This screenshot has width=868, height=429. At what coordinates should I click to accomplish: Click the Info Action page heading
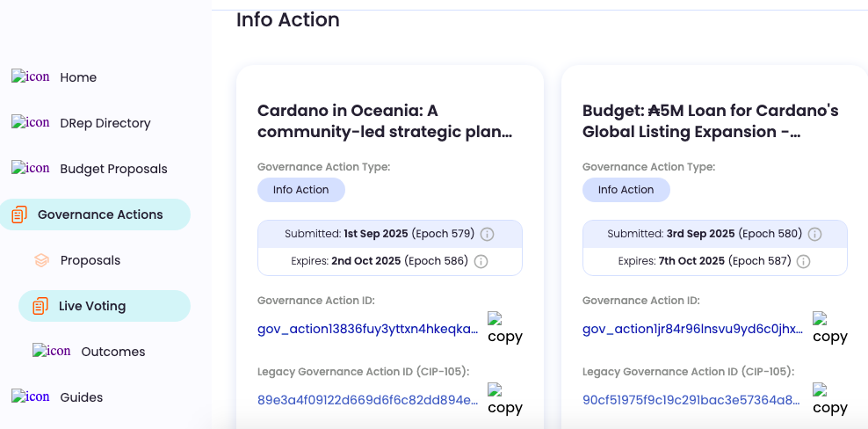288,20
